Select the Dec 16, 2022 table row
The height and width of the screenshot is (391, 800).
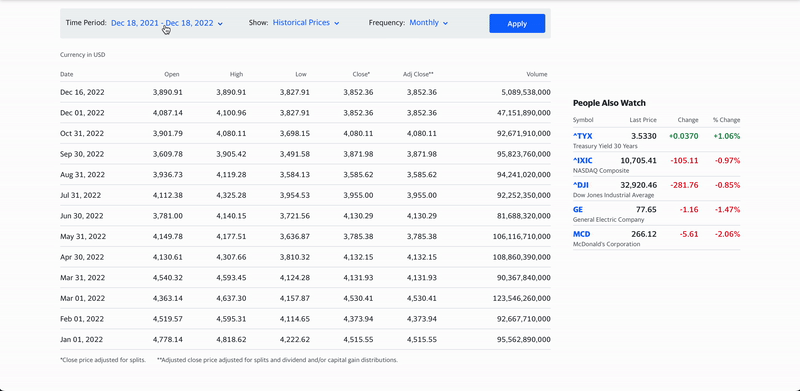[x=305, y=92]
